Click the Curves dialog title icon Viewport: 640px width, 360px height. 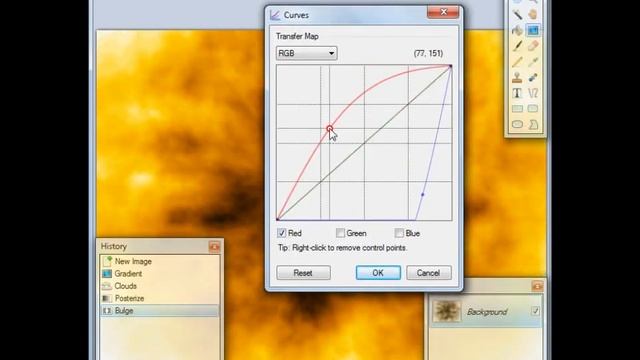[x=275, y=15]
